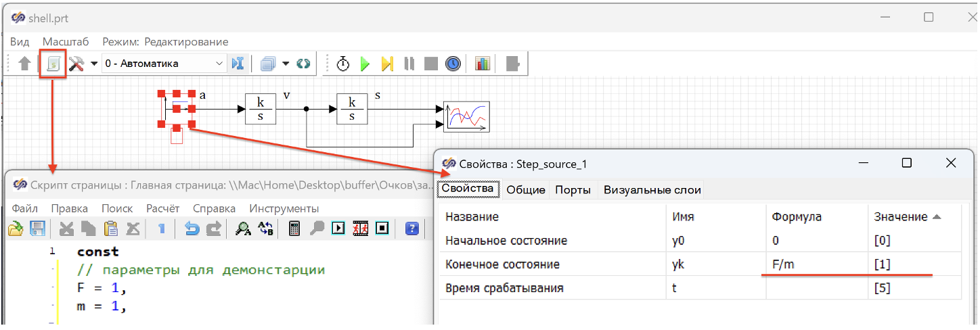
Task: Click the copy icon in script editor
Action: pos(89,229)
